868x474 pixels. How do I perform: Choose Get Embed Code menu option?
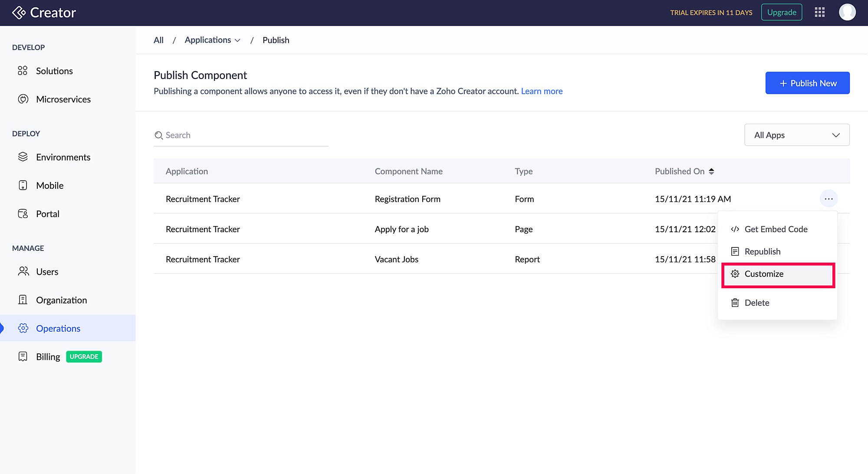(x=776, y=229)
